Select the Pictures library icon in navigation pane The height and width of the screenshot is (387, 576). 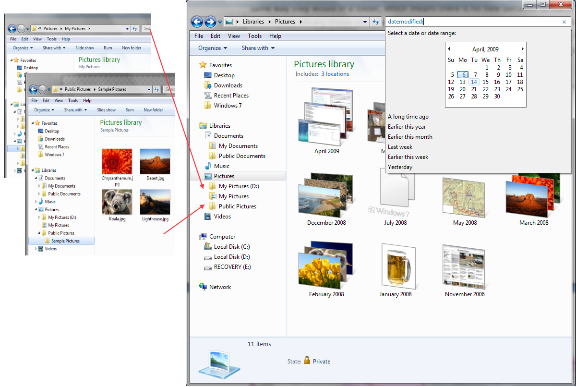coord(208,176)
